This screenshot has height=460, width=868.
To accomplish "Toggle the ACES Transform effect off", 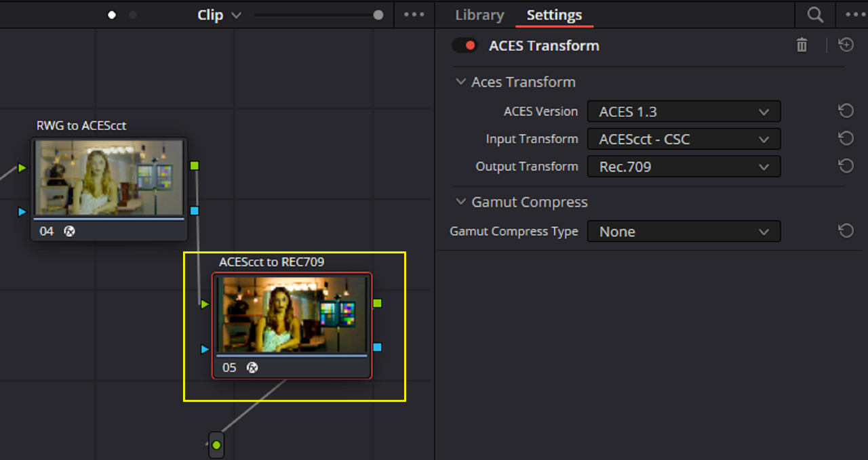I will tap(465, 45).
